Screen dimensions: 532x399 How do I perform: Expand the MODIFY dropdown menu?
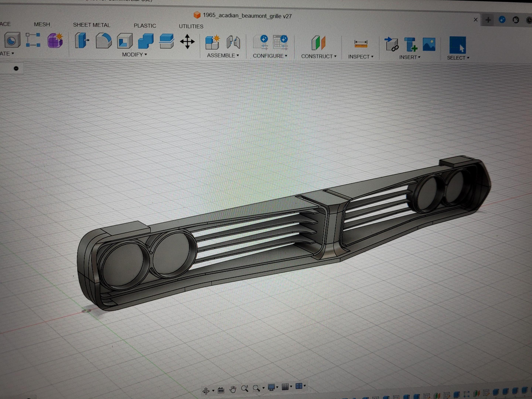click(134, 55)
